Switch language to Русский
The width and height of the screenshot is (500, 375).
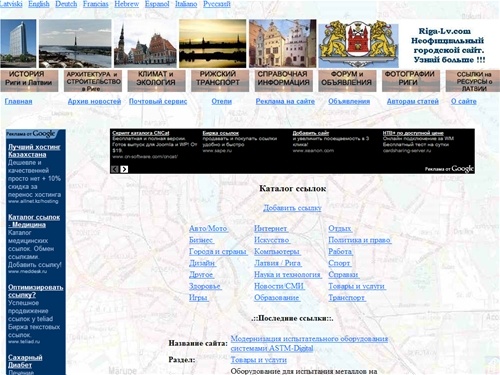(x=217, y=4)
